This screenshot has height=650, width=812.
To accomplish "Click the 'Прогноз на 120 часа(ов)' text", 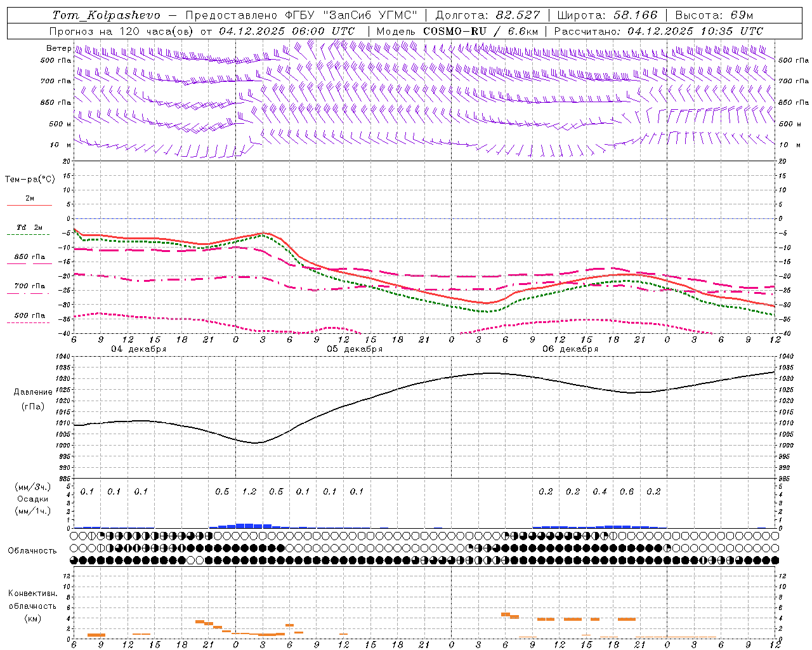I will 122,31.
